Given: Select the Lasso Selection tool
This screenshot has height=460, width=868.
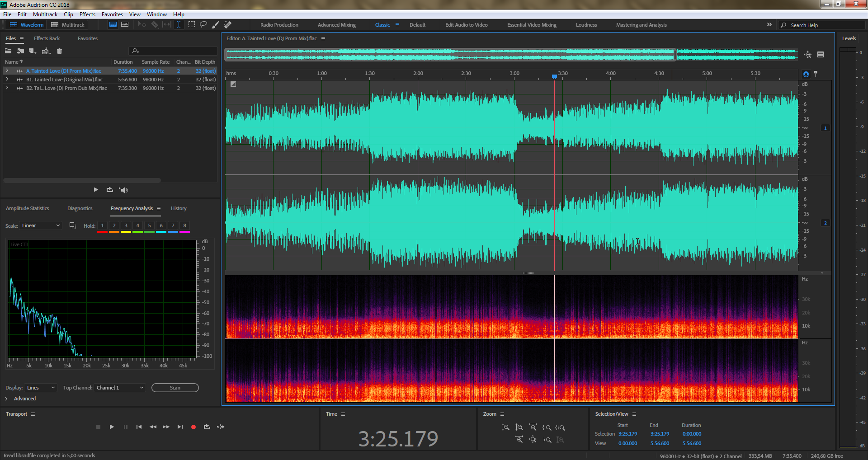Looking at the screenshot, I should tap(203, 24).
